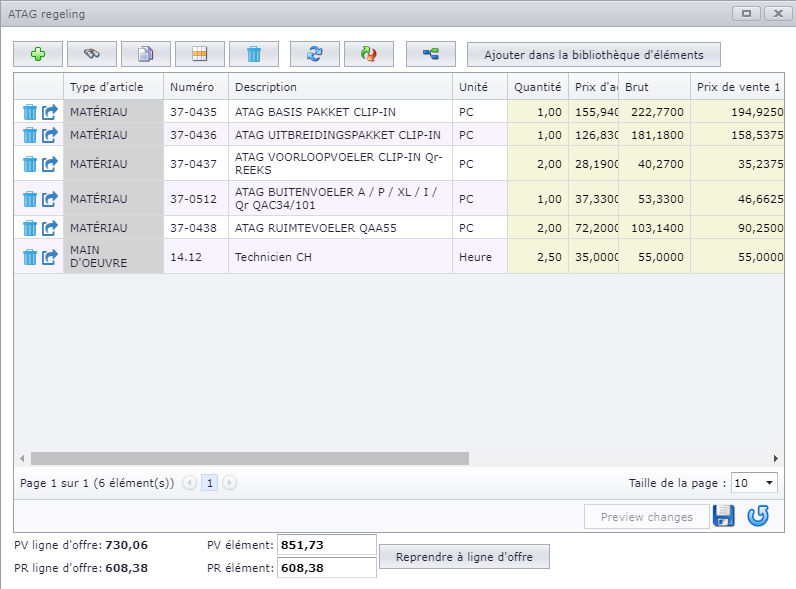Sort by Prix de vente 1 column header

point(737,87)
